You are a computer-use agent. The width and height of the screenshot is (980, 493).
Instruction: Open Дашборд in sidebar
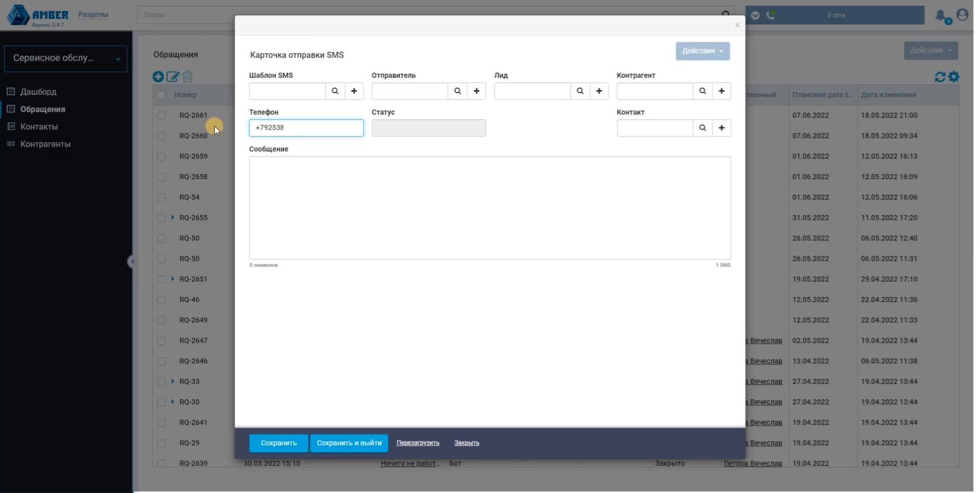coord(38,92)
